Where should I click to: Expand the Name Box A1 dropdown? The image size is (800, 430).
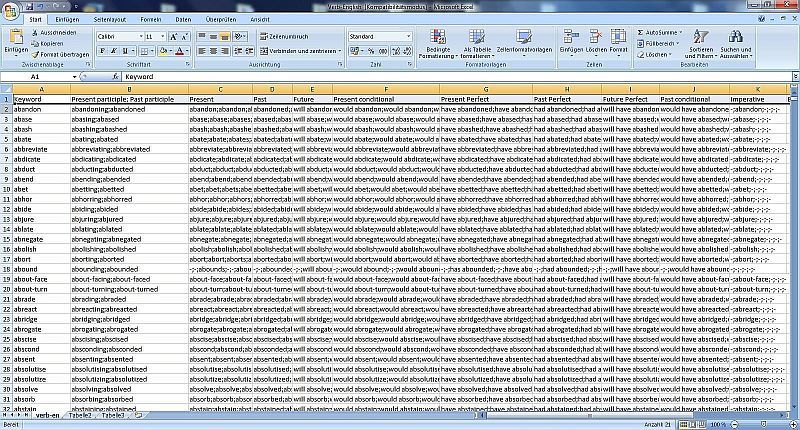(x=74, y=77)
